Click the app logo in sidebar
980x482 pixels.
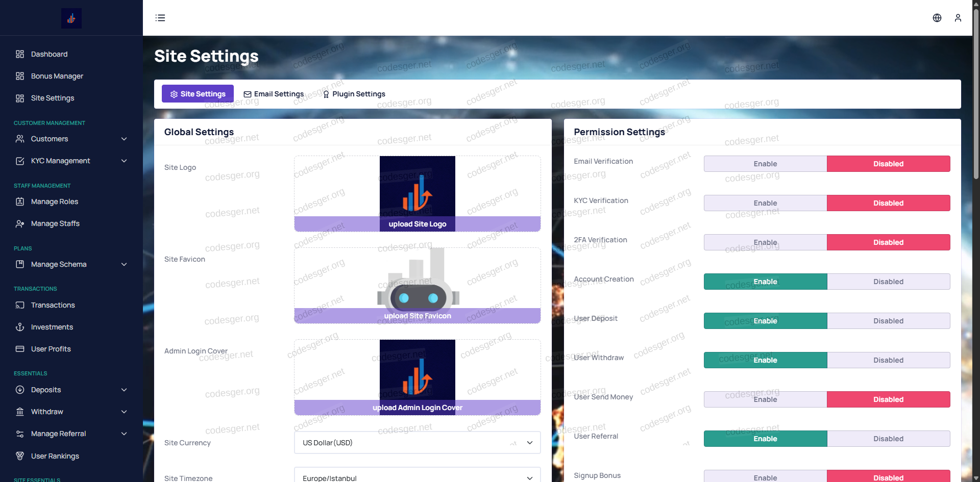coord(71,18)
